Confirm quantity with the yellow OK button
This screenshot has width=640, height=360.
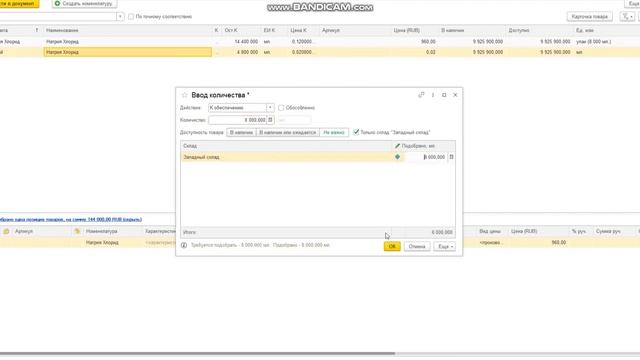point(392,247)
